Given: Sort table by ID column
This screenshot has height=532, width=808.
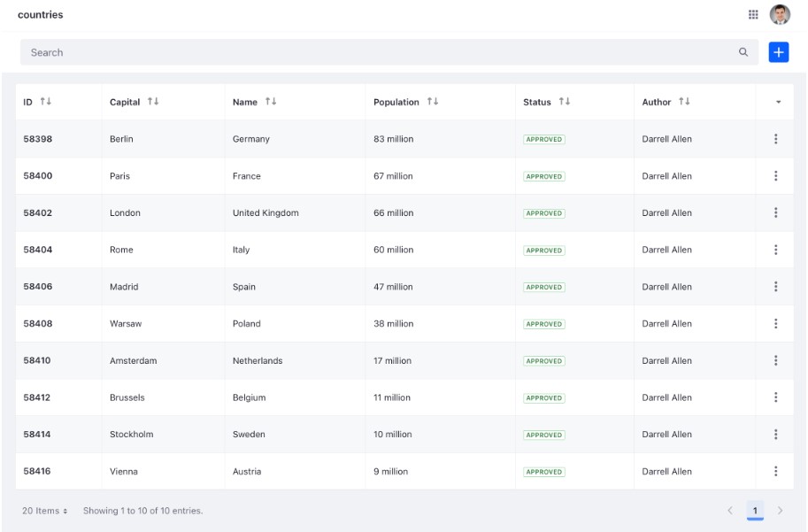Looking at the screenshot, I should click(46, 102).
